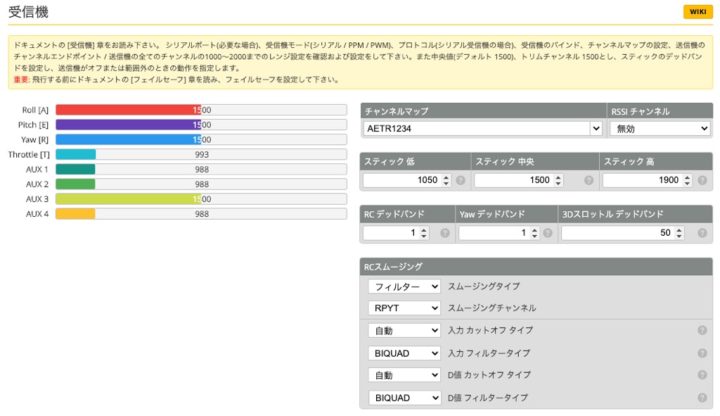Click help icon beside スティック 中央 field
720x416 pixels.
tap(589, 181)
